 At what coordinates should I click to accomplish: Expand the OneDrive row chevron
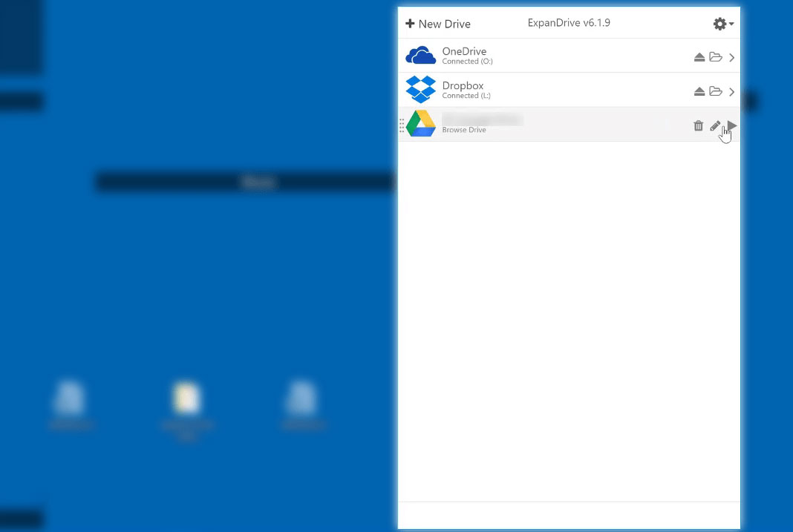[732, 57]
